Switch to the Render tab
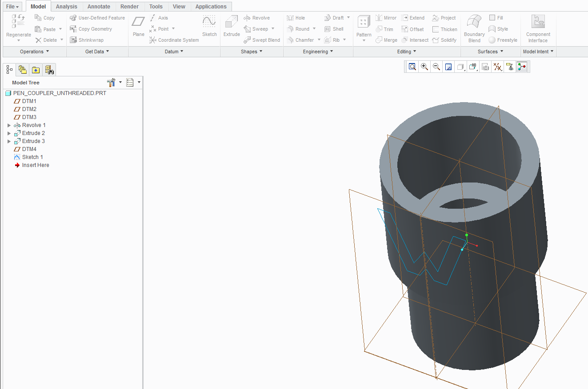This screenshot has height=389, width=588. [129, 7]
